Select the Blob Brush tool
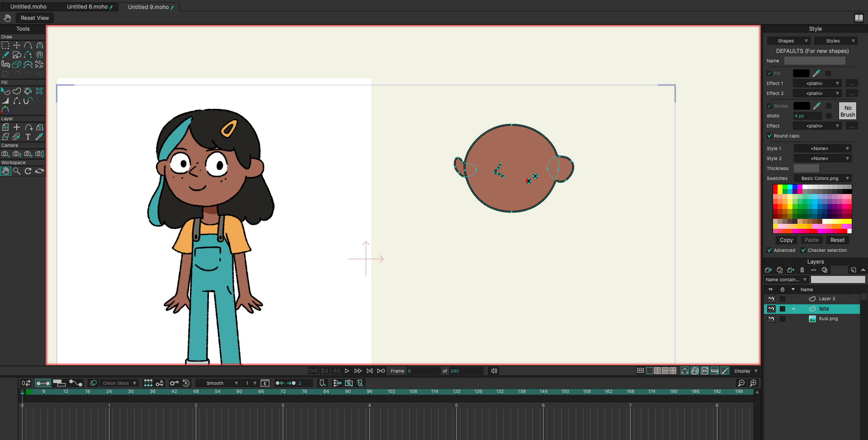Viewport: 868px width, 440px height. (x=5, y=64)
